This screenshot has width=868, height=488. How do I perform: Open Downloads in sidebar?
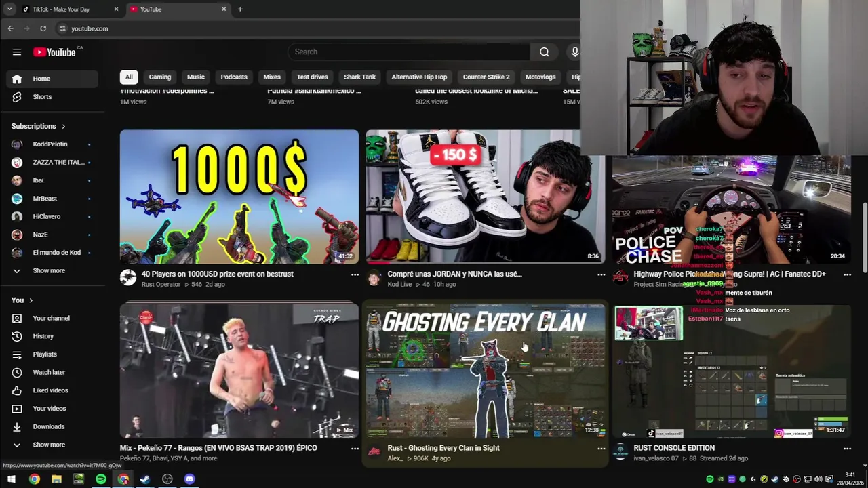(53, 426)
